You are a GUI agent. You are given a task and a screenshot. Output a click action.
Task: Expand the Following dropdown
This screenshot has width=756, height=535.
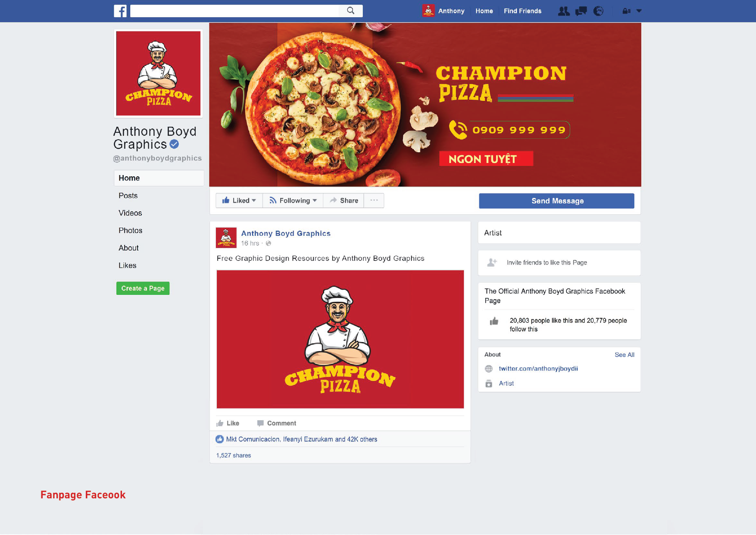point(293,200)
